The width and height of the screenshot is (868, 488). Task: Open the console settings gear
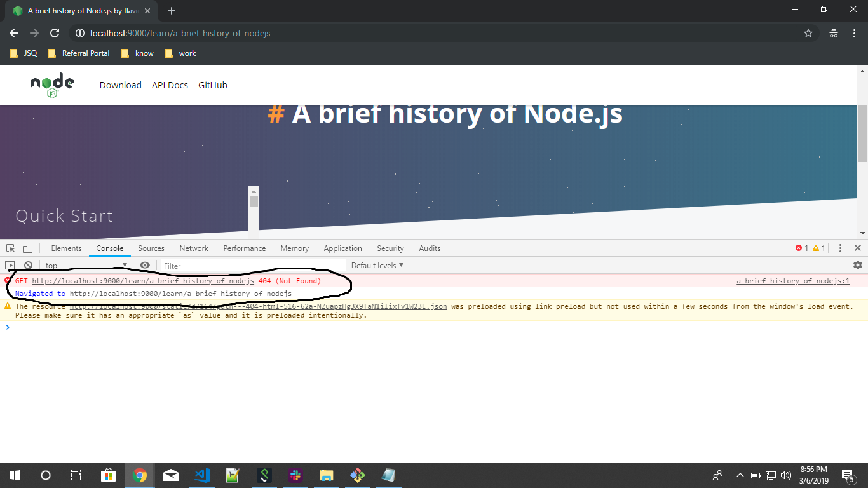[858, 266]
